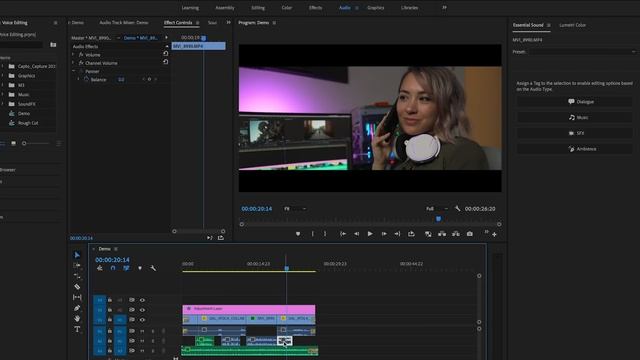Switch to the Graphics workspace
The height and width of the screenshot is (360, 640).
(x=376, y=8)
